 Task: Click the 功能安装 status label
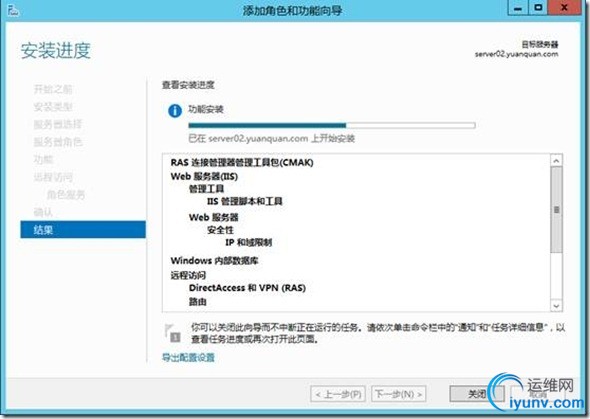pos(206,109)
